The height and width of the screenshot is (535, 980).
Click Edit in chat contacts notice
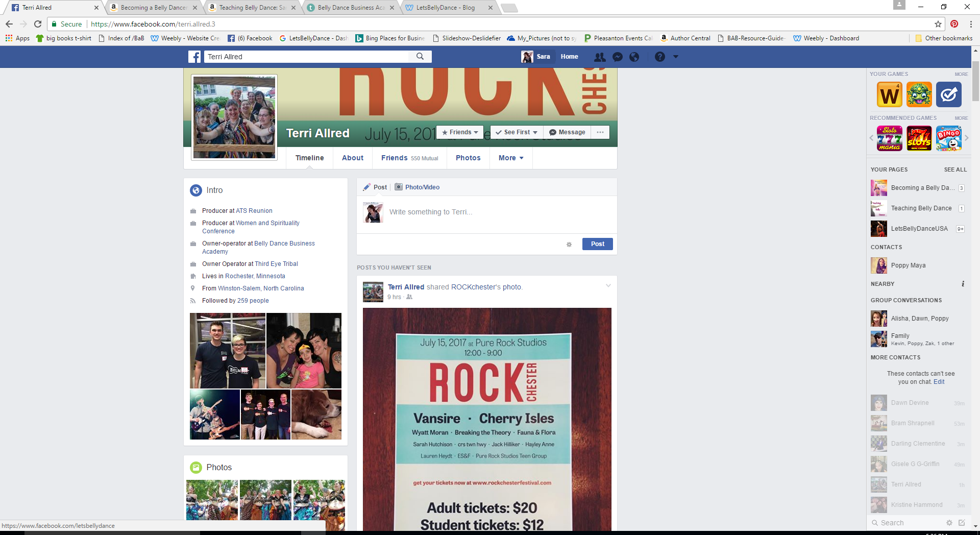click(x=939, y=382)
